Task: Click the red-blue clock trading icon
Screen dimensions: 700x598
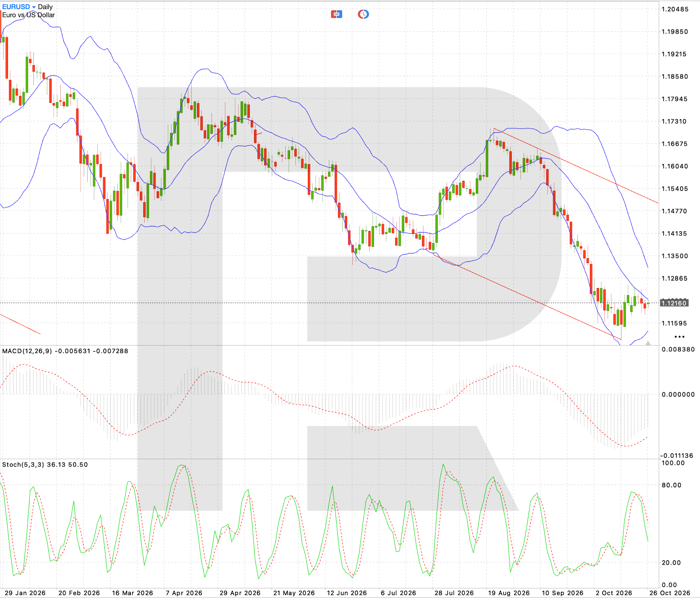Action: click(x=363, y=14)
